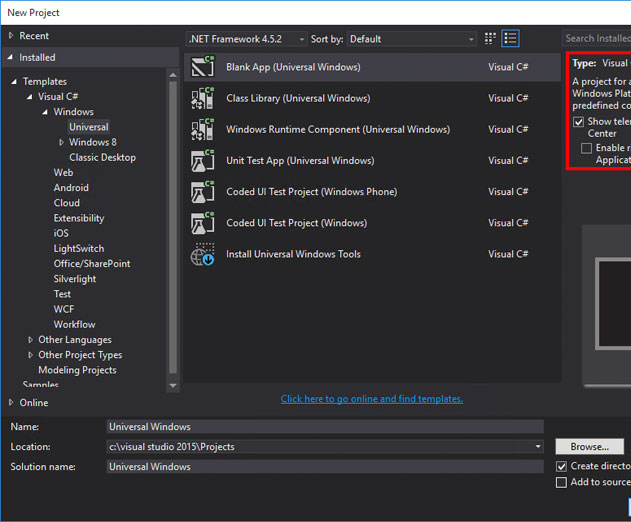This screenshot has height=522, width=631.
Task: Select the Unit Test App icon
Action: point(202,161)
